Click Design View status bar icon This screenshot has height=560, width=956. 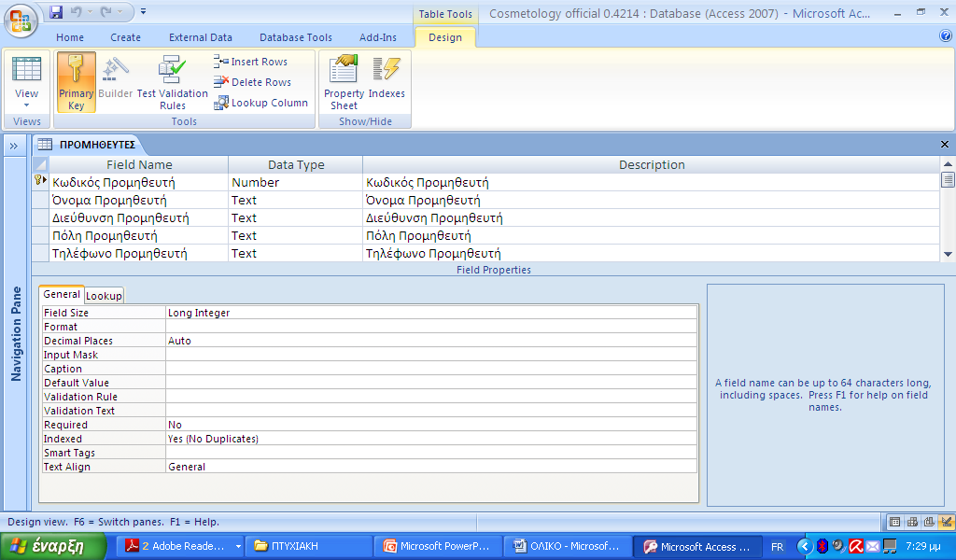pyautogui.click(x=947, y=522)
